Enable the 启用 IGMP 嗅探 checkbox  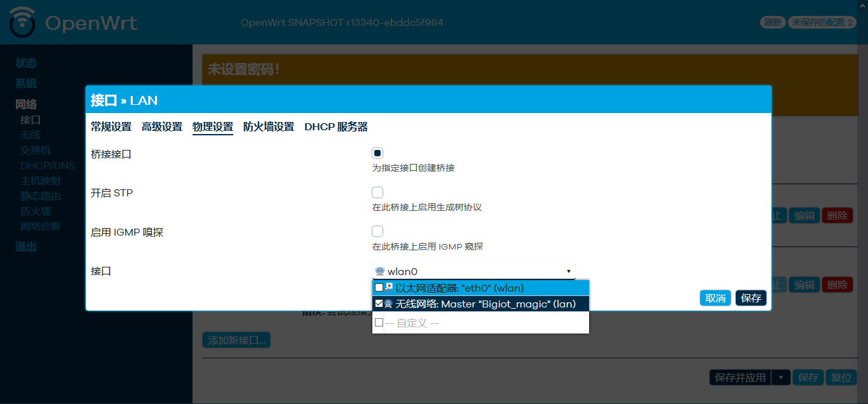377,231
